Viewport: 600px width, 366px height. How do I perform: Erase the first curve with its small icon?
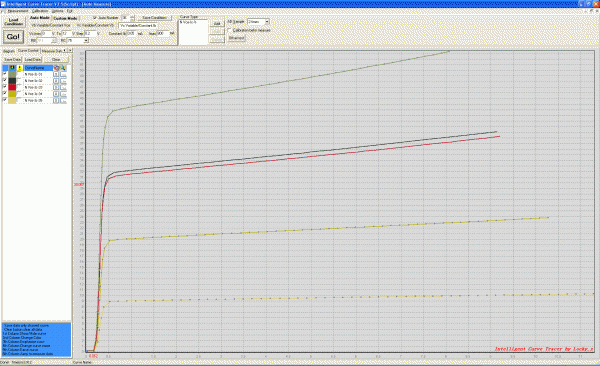[56, 74]
